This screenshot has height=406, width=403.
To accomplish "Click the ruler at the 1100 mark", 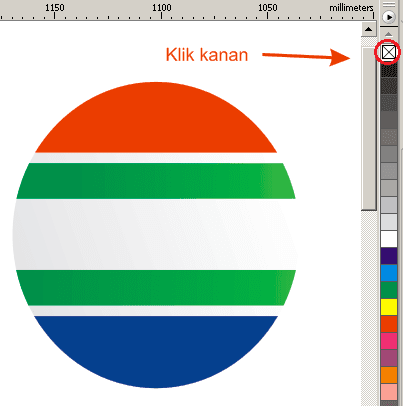I will pyautogui.click(x=162, y=8).
